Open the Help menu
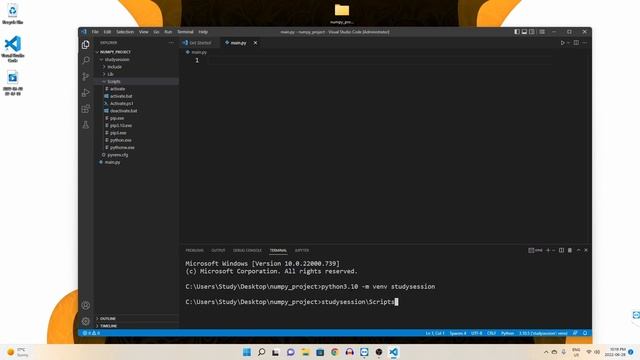The width and height of the screenshot is (640, 360). (203, 32)
